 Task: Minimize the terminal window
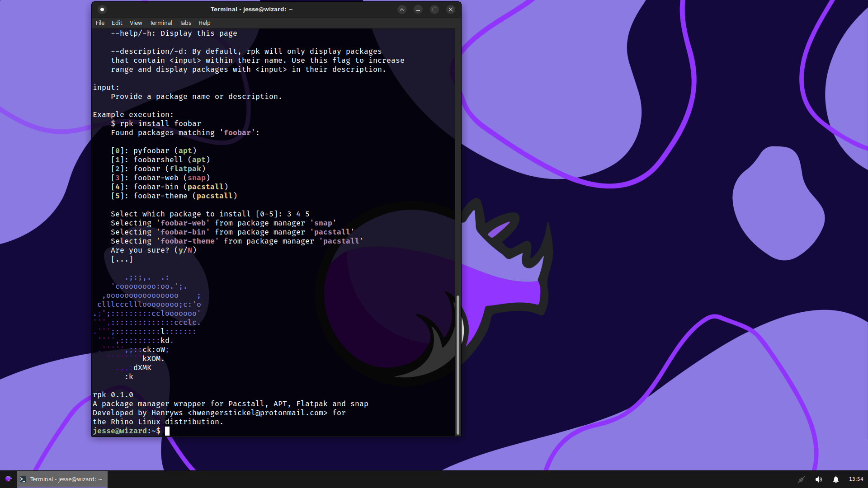[418, 9]
